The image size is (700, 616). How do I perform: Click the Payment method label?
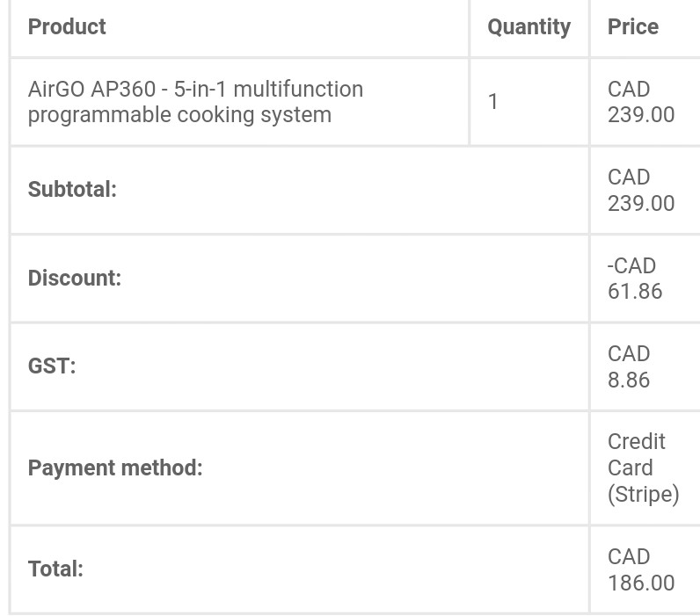tap(115, 468)
